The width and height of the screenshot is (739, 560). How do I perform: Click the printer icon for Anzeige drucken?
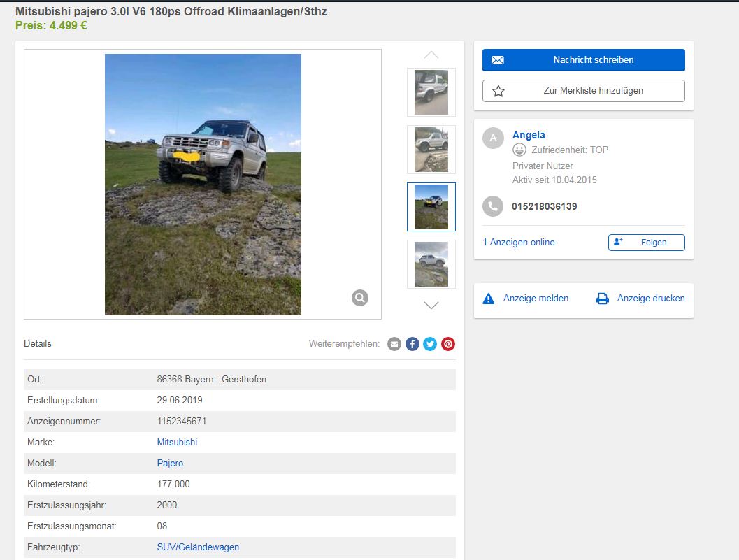(603, 299)
